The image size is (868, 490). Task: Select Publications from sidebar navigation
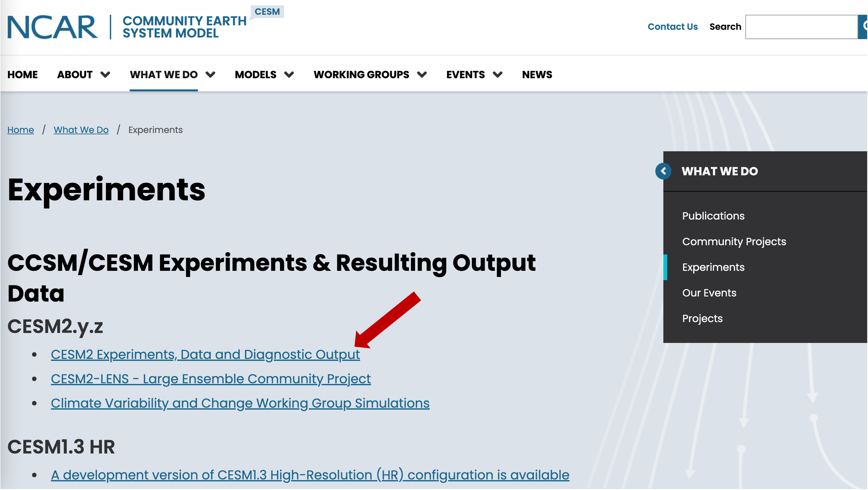pyautogui.click(x=713, y=215)
